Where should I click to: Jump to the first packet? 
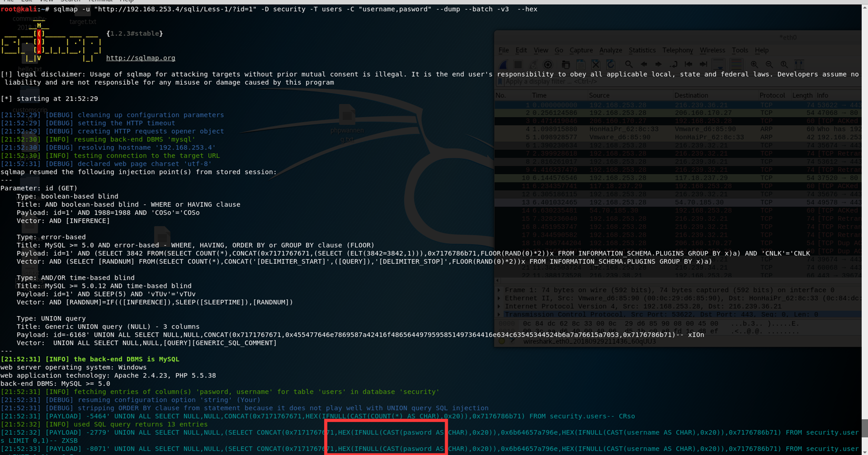(x=688, y=64)
